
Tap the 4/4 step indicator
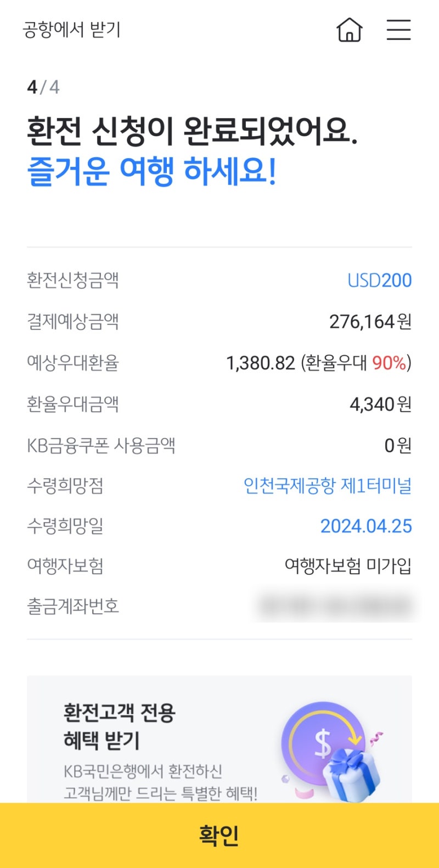tap(43, 86)
